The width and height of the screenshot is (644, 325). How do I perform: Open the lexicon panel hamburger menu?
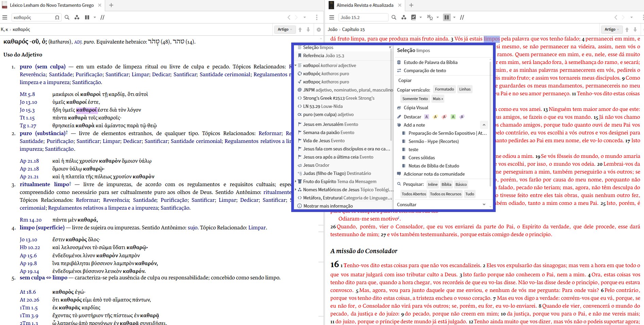coord(4,17)
